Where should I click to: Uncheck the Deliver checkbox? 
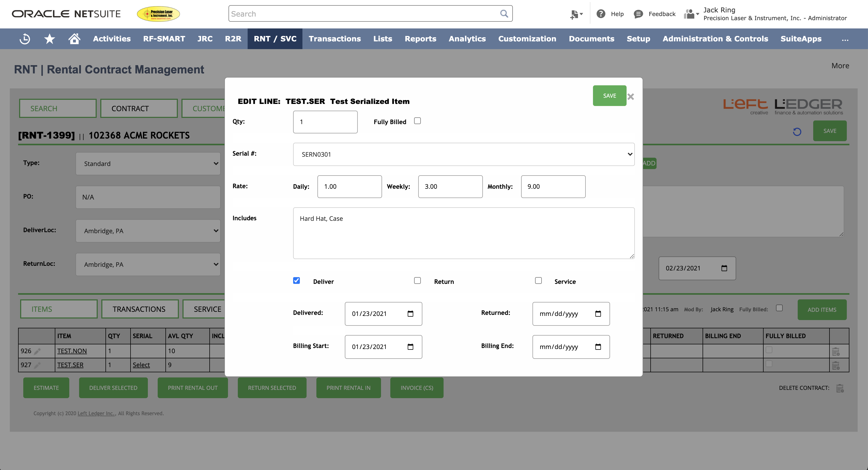tap(296, 281)
